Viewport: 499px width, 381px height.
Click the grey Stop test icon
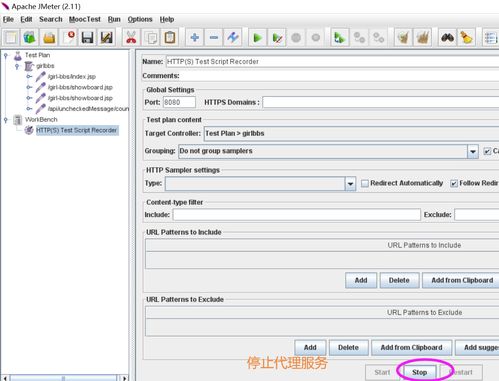(296, 37)
